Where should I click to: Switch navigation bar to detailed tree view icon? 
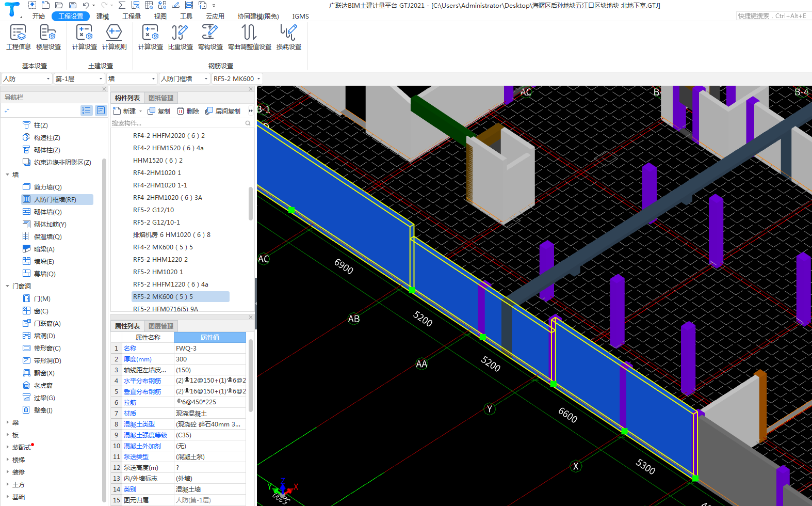pyautogui.click(x=101, y=110)
